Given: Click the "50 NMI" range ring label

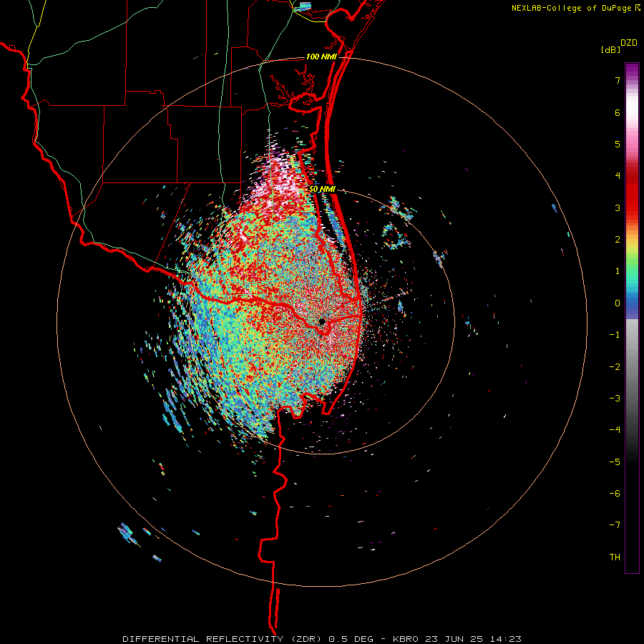Looking at the screenshot, I should click(x=323, y=189).
